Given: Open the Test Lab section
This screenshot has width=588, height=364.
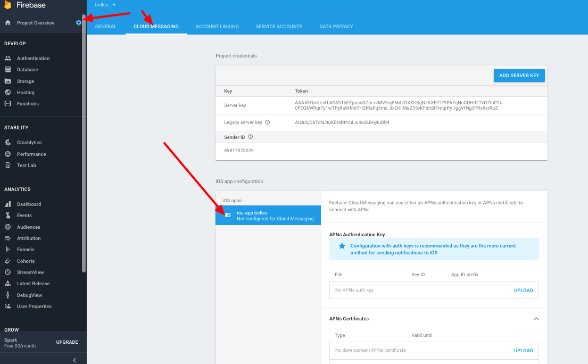Looking at the screenshot, I should (x=26, y=166).
